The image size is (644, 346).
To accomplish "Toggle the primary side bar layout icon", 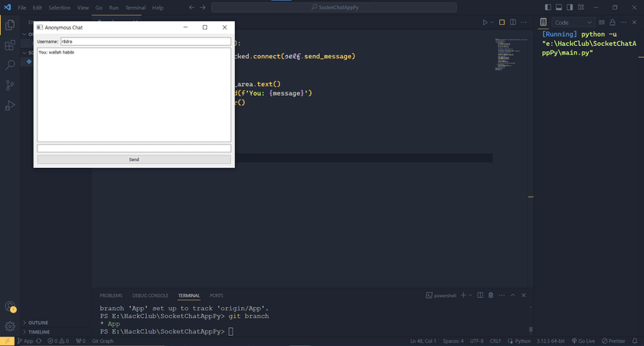I will coord(548,8).
